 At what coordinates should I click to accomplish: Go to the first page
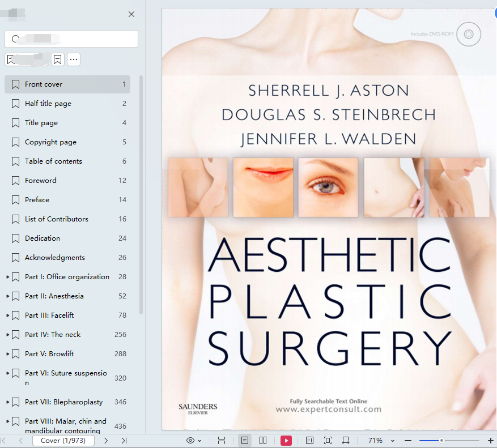click(x=4, y=441)
